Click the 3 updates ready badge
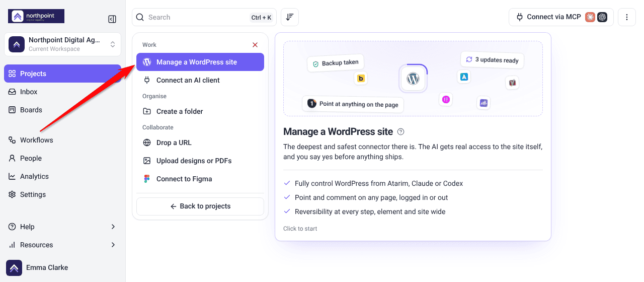 point(493,60)
